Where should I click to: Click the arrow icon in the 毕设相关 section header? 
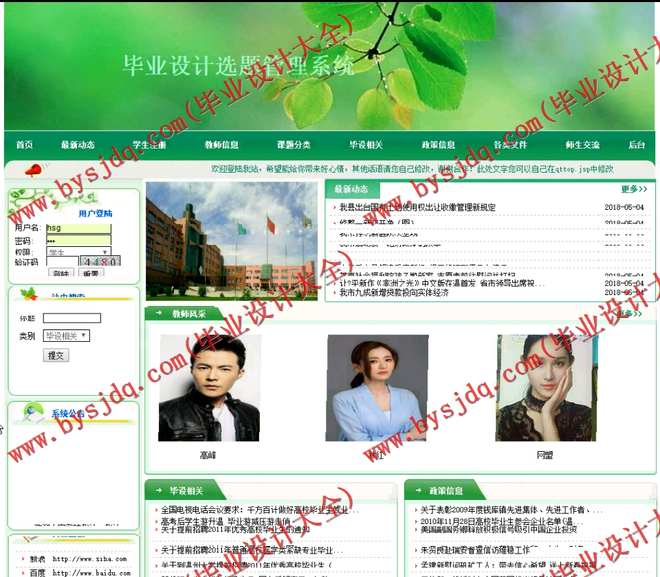pos(159,490)
